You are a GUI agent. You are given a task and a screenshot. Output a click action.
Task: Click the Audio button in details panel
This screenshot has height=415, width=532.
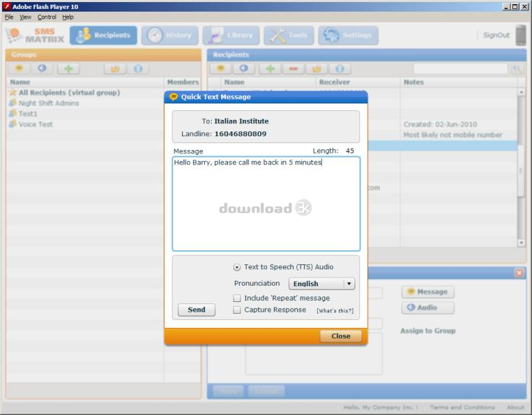[x=428, y=307]
